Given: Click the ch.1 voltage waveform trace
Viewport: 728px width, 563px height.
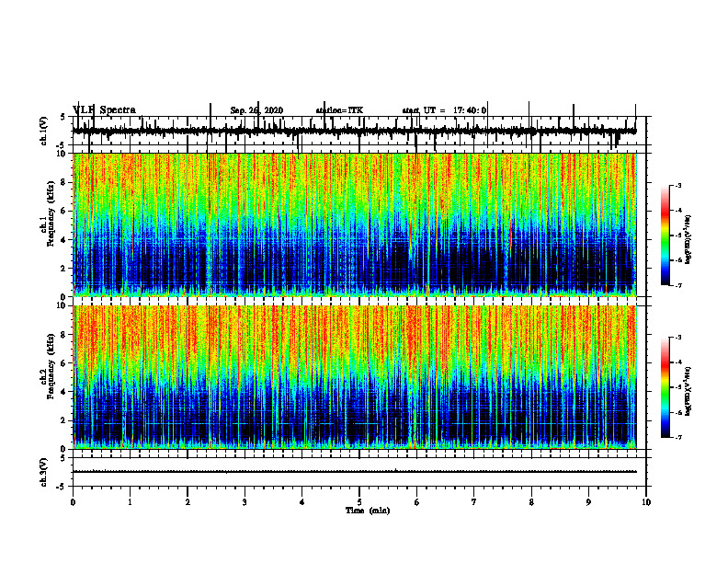Looking at the screenshot, I should click(354, 131).
